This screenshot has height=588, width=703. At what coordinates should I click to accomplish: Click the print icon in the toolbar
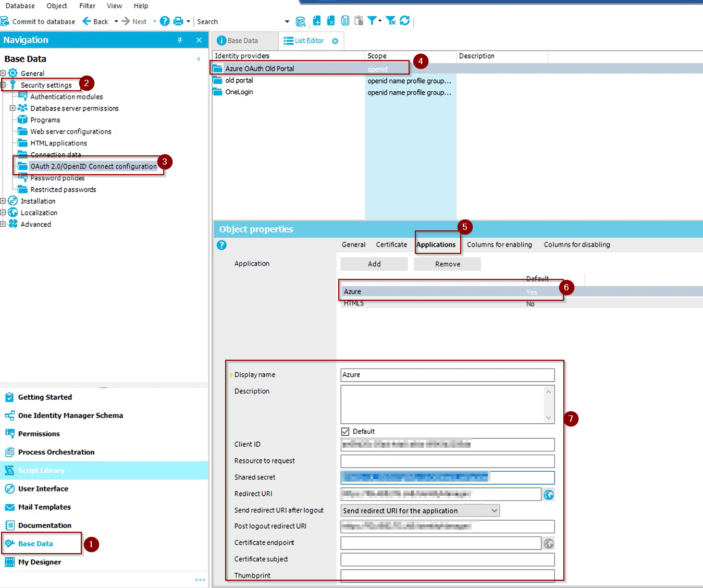pos(178,21)
